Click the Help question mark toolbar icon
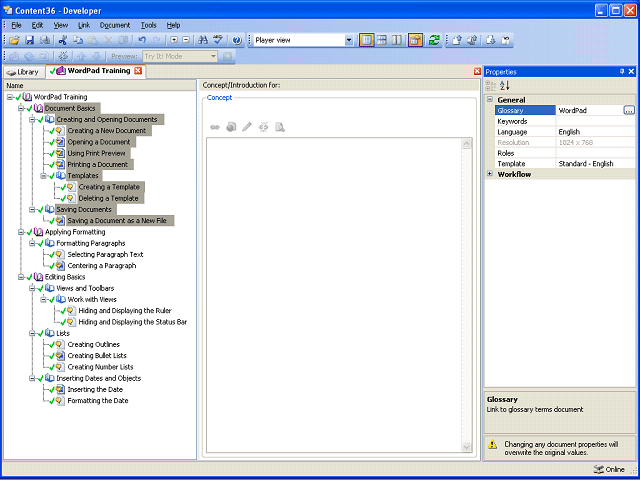 tap(237, 40)
